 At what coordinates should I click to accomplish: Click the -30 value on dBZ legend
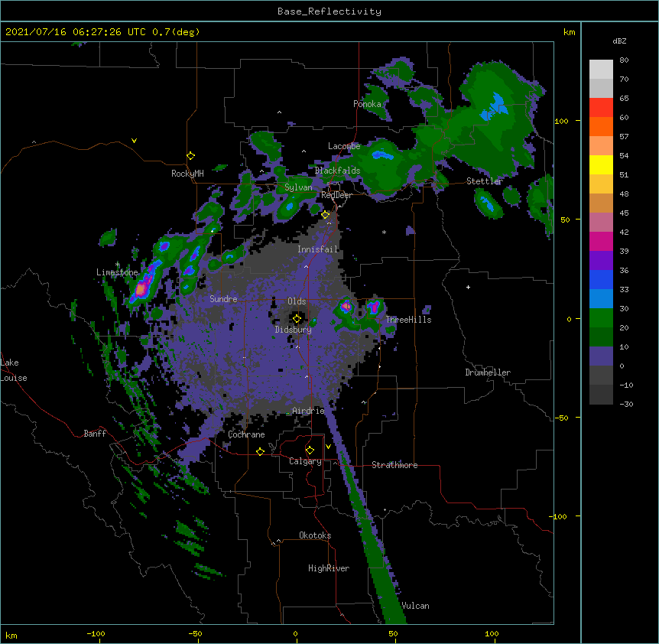point(626,404)
